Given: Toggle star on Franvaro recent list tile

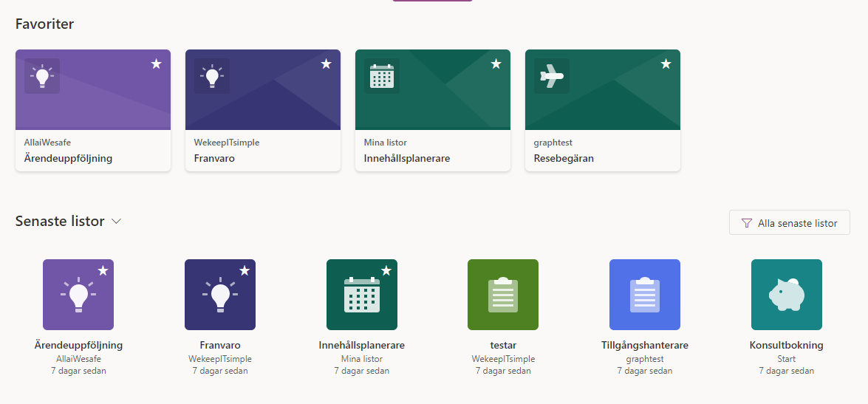Looking at the screenshot, I should click(x=245, y=270).
